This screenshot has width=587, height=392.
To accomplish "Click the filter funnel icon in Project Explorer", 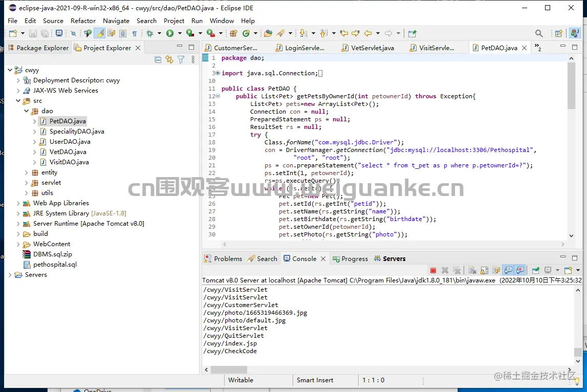I will (x=181, y=59).
